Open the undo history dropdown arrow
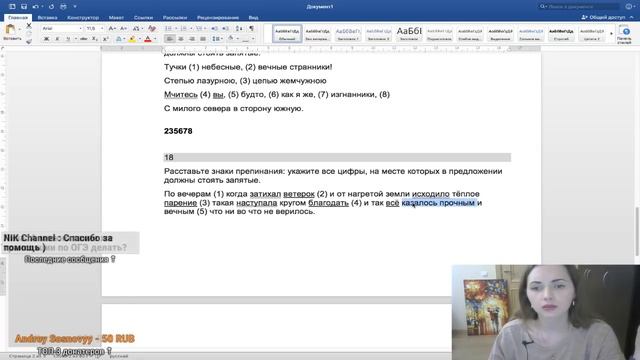 [42, 7]
